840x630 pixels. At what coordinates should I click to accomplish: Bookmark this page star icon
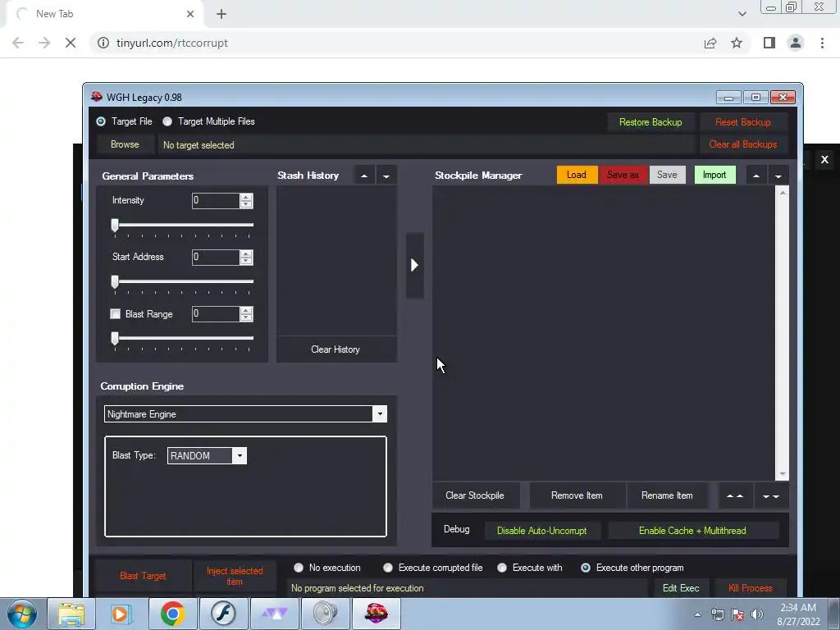pyautogui.click(x=737, y=43)
